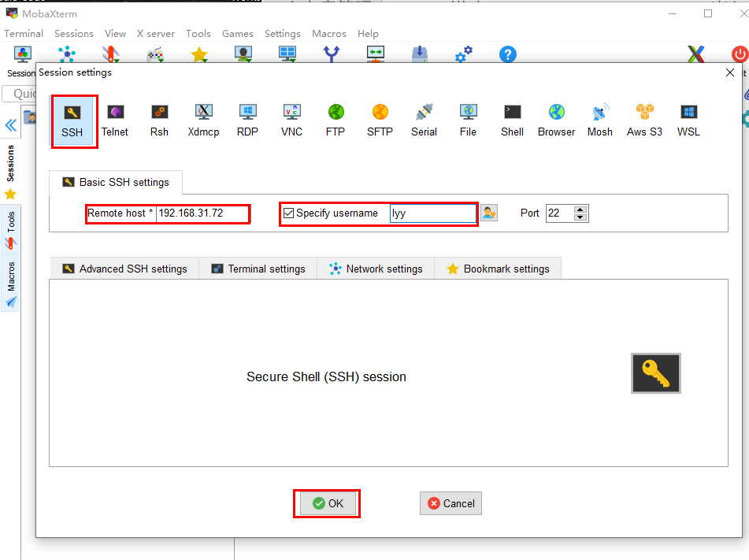Increase the Port value with up arrow

pyautogui.click(x=580, y=210)
